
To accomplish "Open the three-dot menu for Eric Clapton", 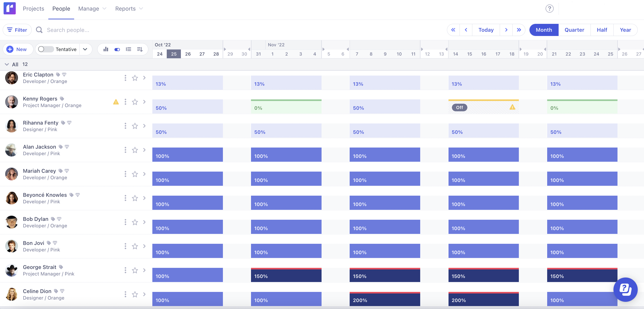I will 125,78.
